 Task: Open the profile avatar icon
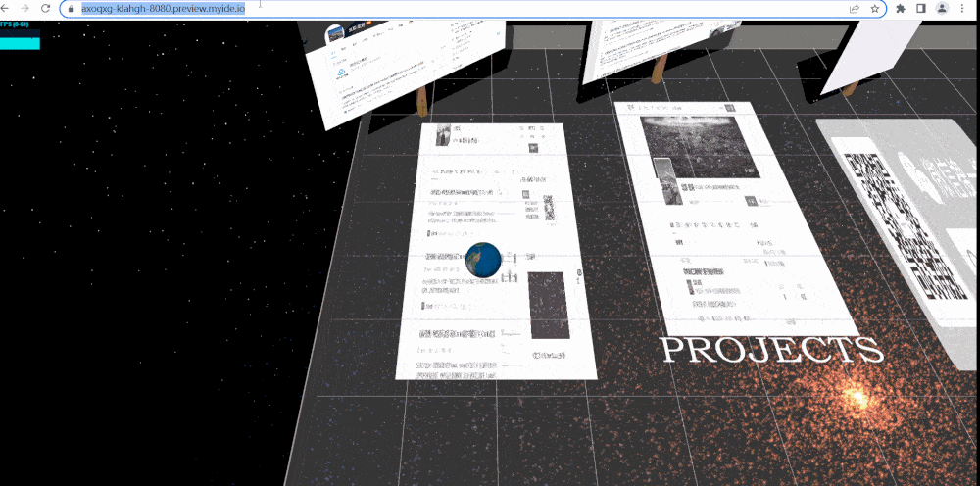click(941, 9)
